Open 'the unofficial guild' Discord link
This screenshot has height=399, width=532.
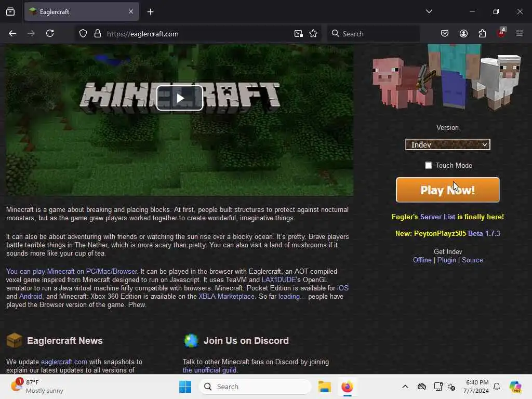pos(209,370)
